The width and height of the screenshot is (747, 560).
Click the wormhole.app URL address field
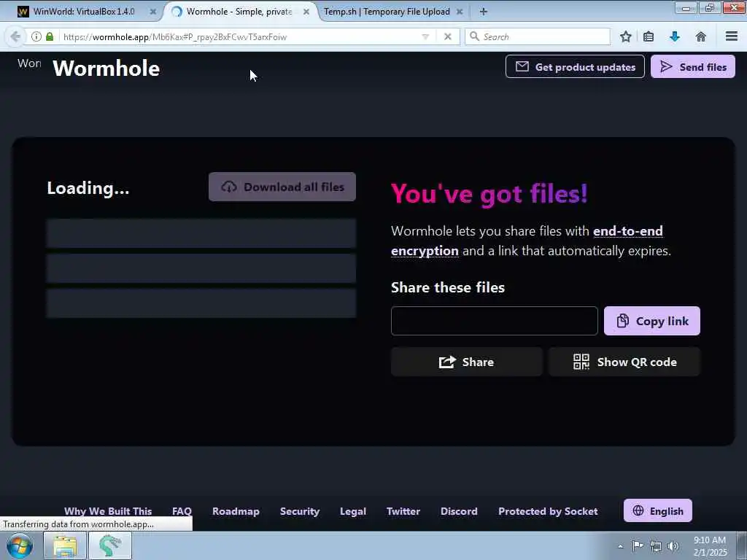click(x=239, y=36)
